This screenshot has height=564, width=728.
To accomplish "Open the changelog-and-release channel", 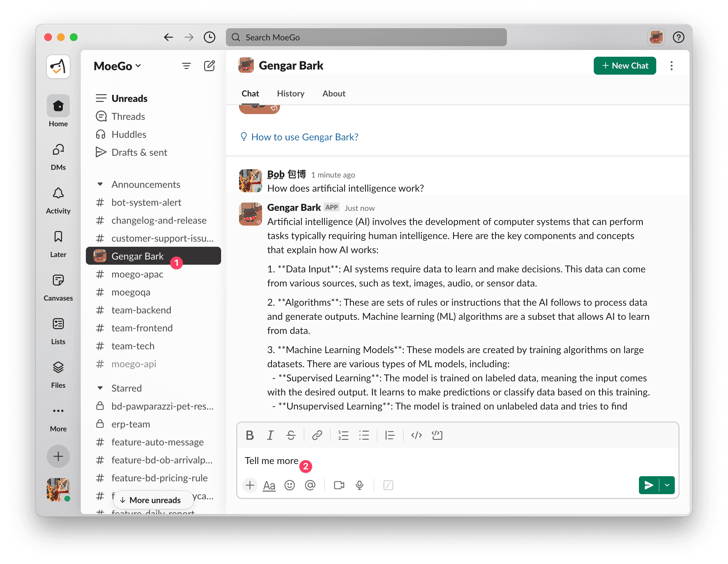I will click(153, 220).
